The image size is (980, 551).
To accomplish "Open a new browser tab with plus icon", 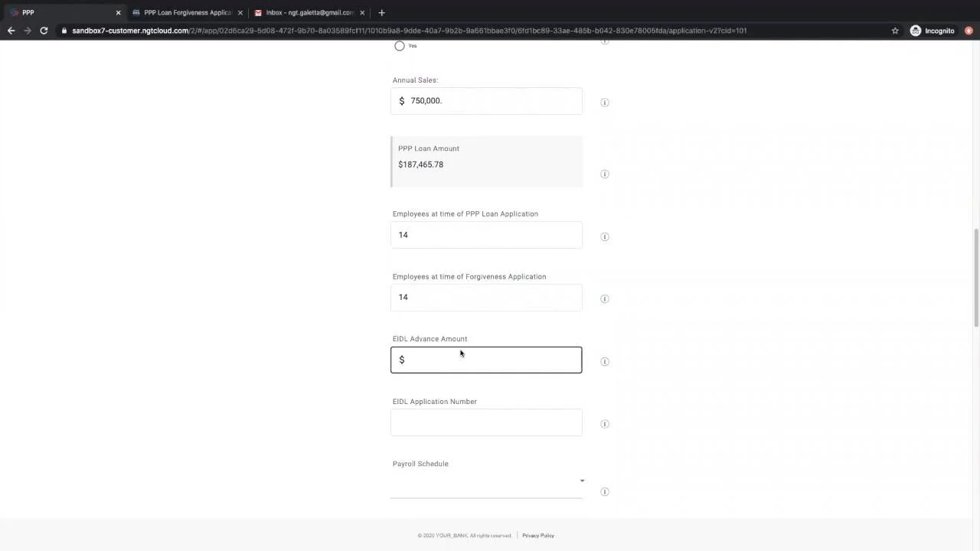I will tap(381, 12).
